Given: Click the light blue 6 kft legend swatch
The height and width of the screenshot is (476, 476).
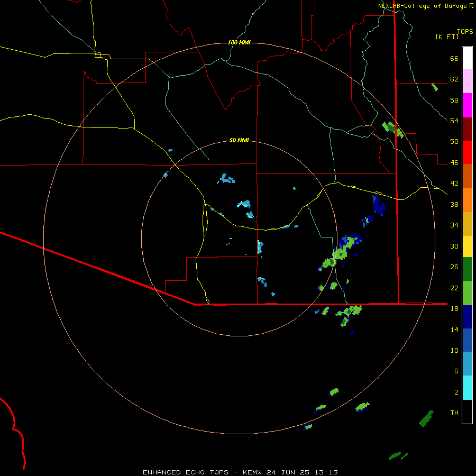Looking at the screenshot, I should point(467,364).
